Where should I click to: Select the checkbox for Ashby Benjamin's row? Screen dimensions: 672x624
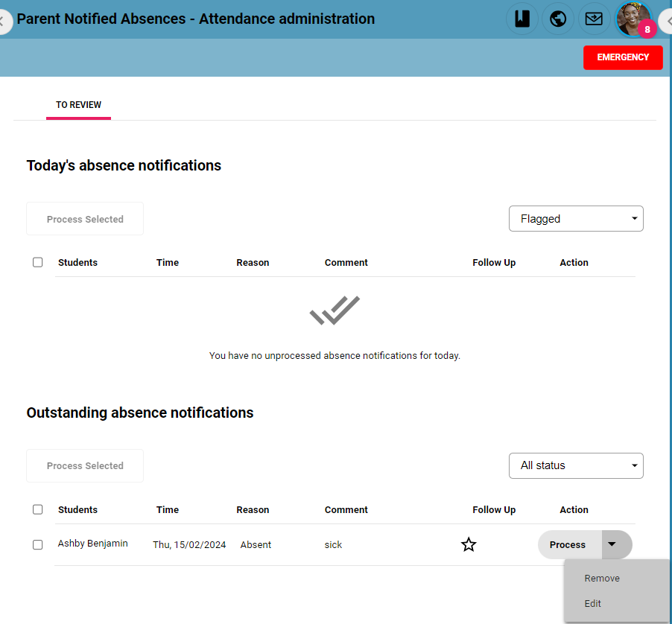[x=38, y=544]
